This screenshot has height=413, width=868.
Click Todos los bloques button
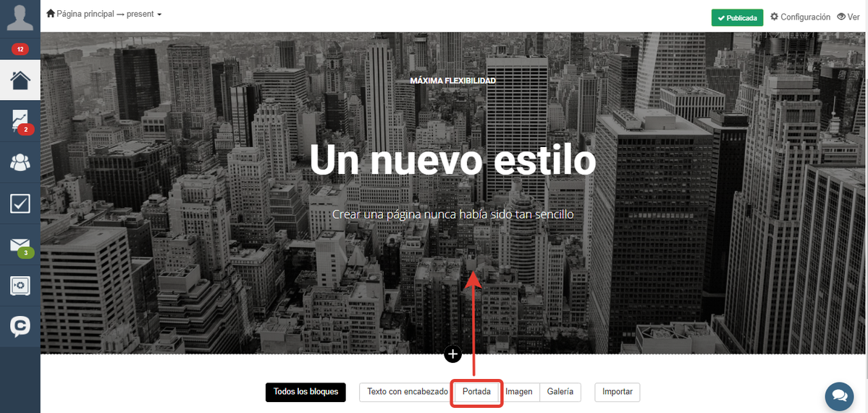click(x=306, y=392)
